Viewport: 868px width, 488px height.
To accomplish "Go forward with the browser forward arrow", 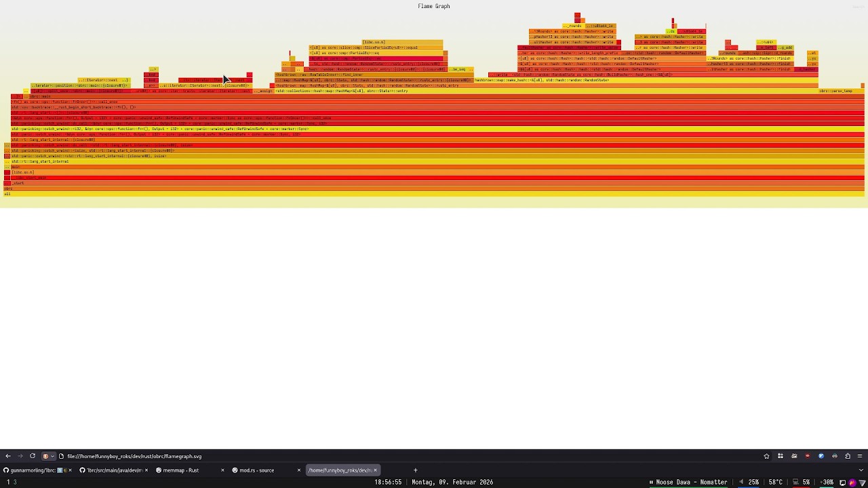I will [20, 456].
